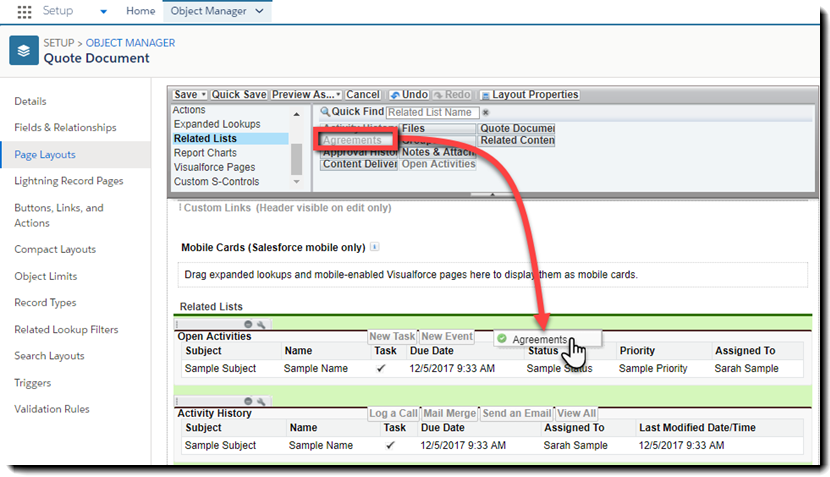The image size is (830, 477).
Task: Click the Mail Merge button
Action: (x=449, y=413)
